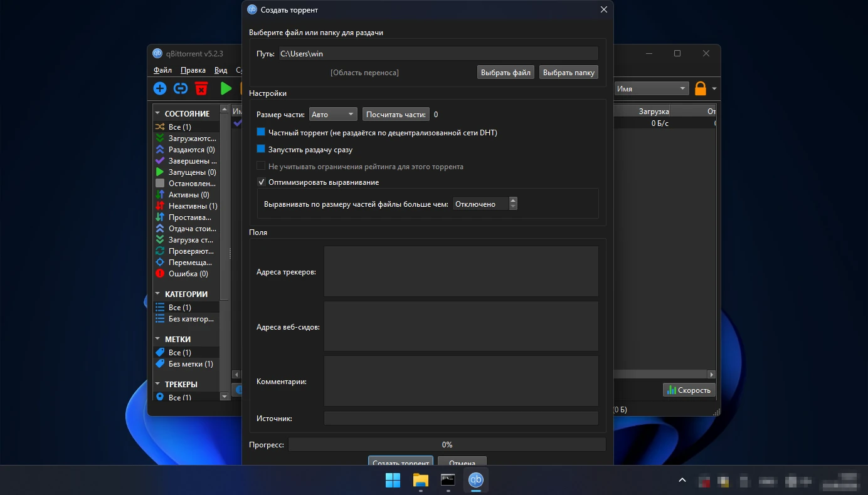Open File Explorer from the taskbar

click(x=420, y=480)
